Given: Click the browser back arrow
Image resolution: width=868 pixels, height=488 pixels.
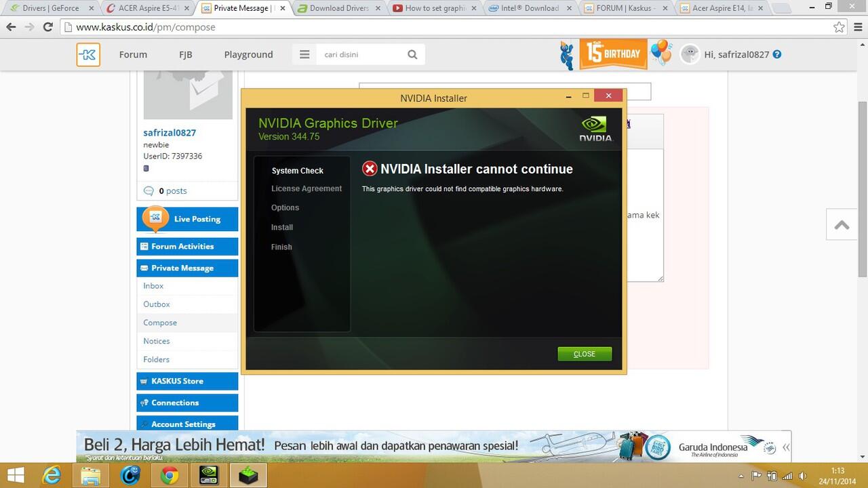Looking at the screenshot, I should point(11,27).
